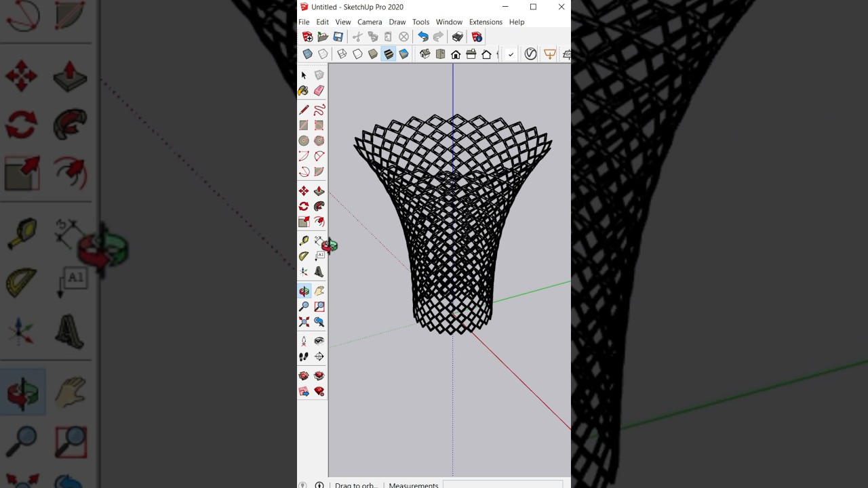
Task: Activate the Axes tool
Action: click(x=304, y=272)
